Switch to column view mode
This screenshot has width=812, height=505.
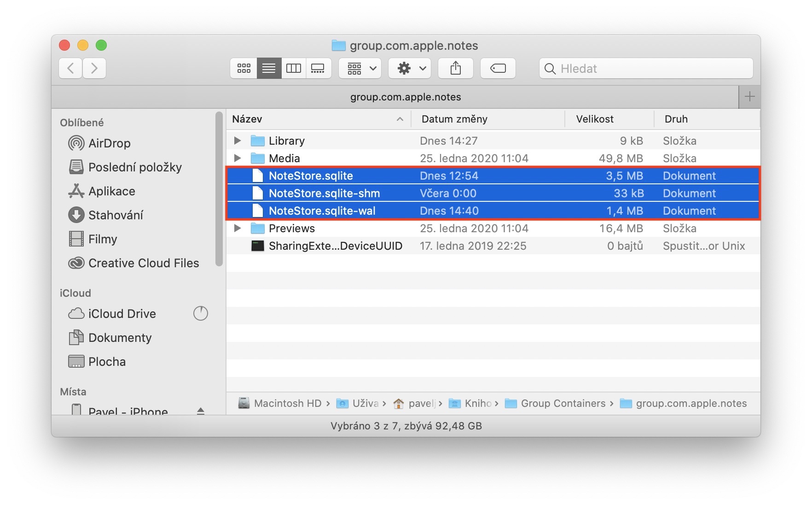pyautogui.click(x=293, y=69)
